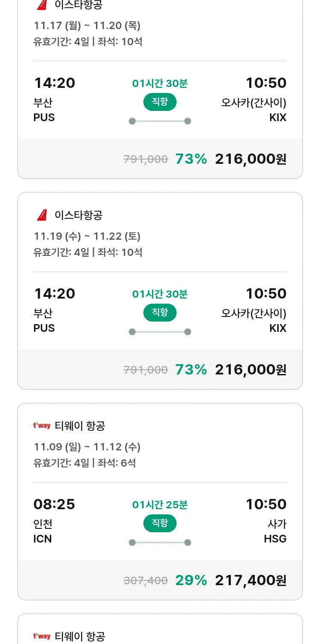This screenshot has height=644, width=320.
Task: Tap the 이스타항공 airline name on the 11.19 card
Action: click(79, 215)
